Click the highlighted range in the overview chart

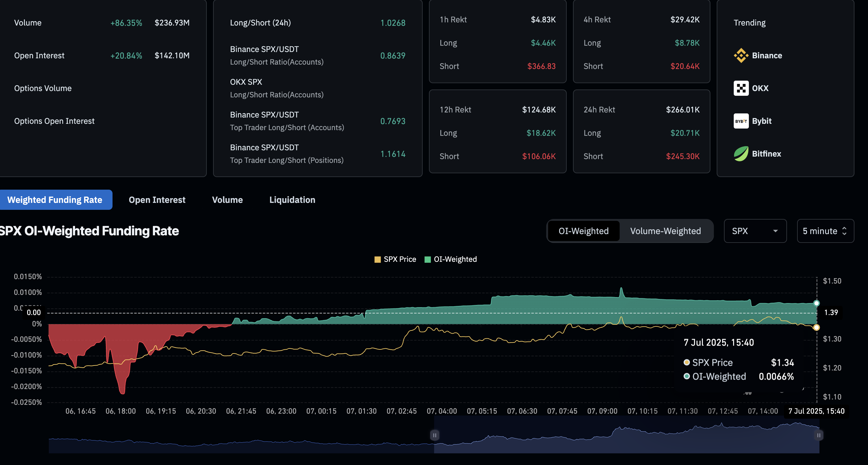627,435
